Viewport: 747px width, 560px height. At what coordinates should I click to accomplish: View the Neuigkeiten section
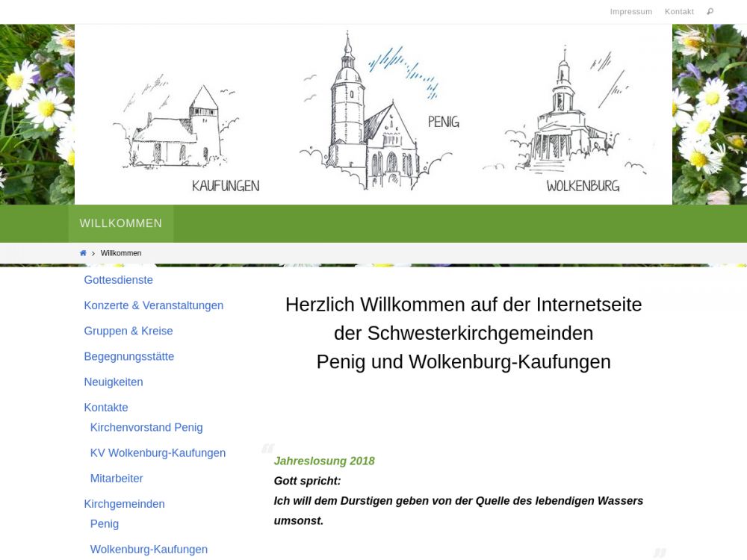point(113,382)
